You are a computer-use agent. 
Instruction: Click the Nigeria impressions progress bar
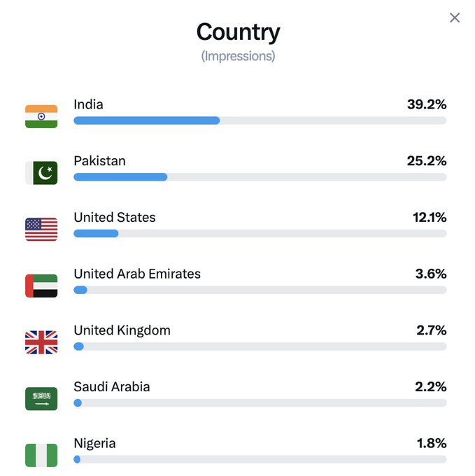pyautogui.click(x=260, y=459)
